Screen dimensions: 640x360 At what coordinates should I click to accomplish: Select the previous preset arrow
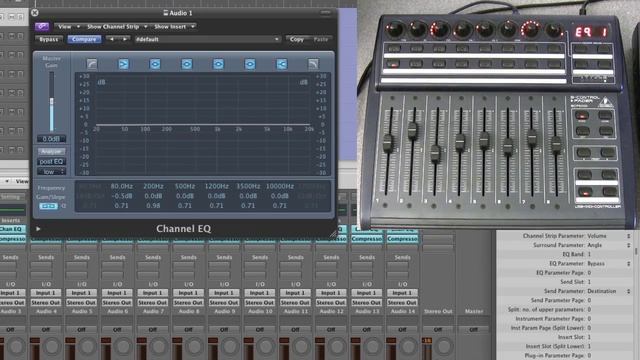(x=112, y=39)
